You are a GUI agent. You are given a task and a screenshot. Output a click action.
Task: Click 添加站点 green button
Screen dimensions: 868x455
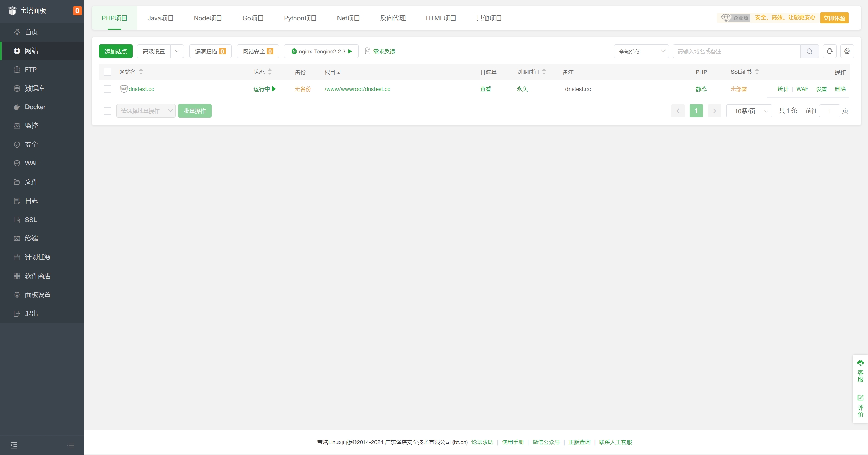[x=115, y=51]
